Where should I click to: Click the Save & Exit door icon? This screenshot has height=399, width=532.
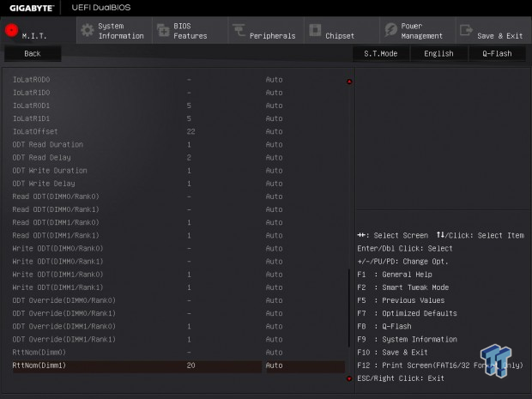point(466,30)
